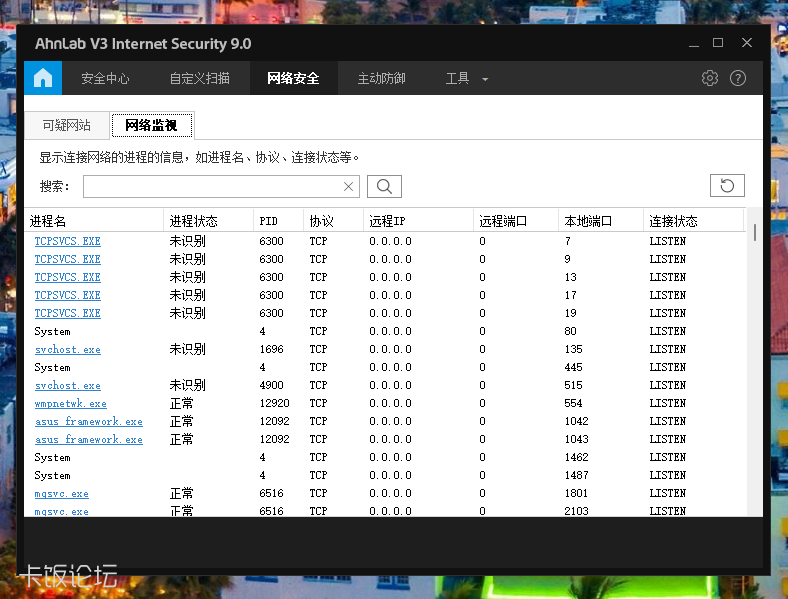The width and height of the screenshot is (788, 599).
Task: Click the Home icon button
Action: pyautogui.click(x=43, y=78)
